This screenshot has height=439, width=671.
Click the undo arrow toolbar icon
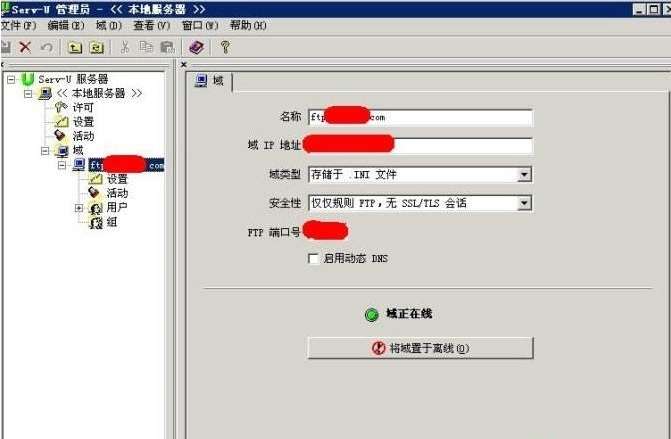pos(46,47)
